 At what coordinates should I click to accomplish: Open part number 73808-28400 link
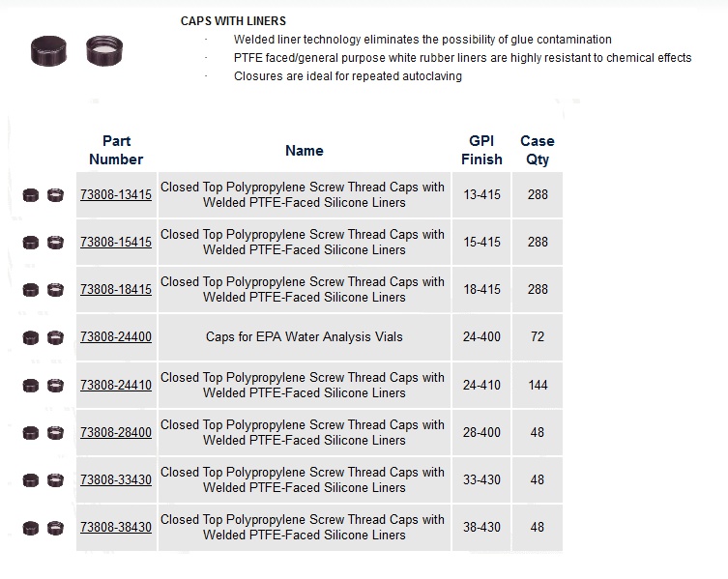116,432
